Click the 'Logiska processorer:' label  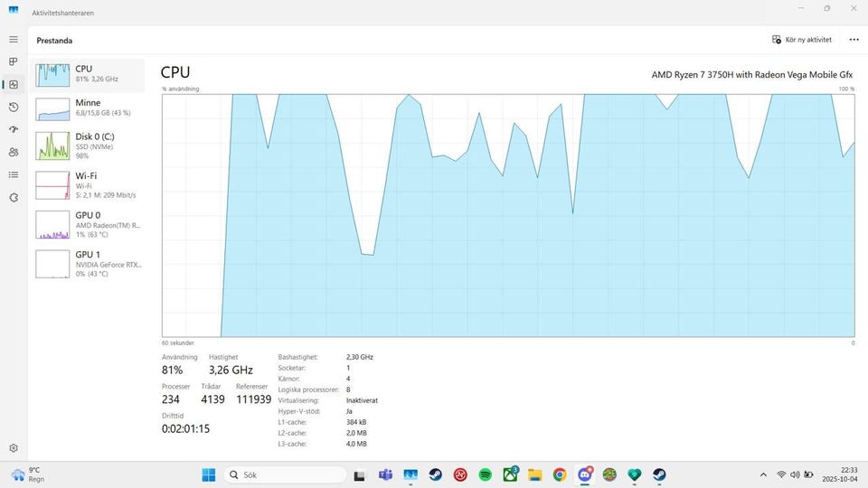[x=308, y=389]
